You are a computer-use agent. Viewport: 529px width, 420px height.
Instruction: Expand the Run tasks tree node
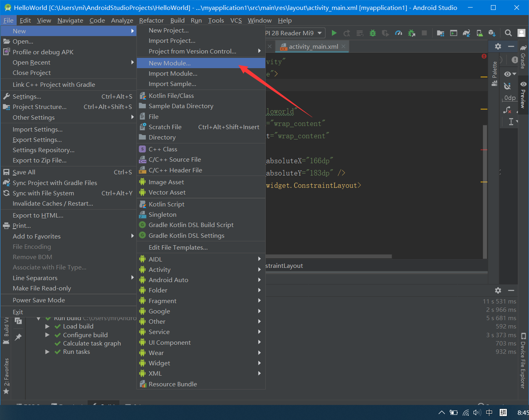click(47, 352)
